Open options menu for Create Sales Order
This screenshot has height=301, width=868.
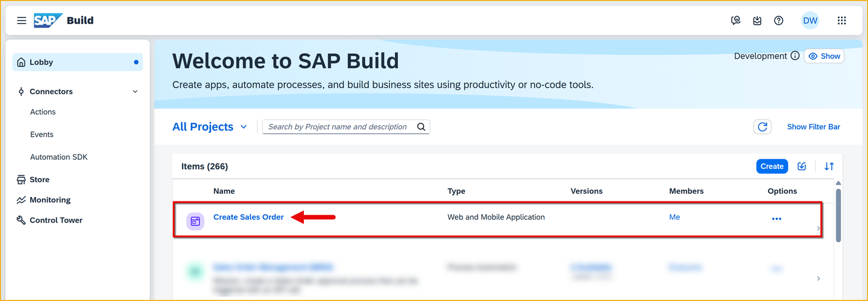(776, 219)
